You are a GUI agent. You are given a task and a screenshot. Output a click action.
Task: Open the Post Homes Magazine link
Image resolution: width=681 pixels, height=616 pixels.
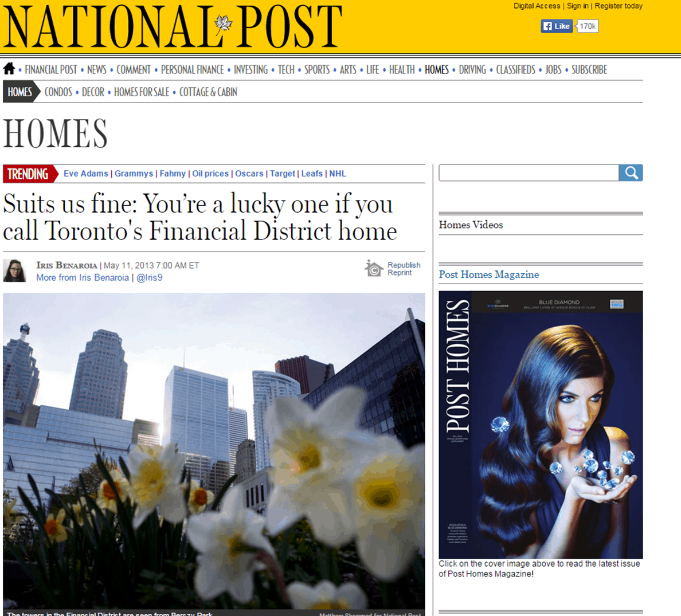tap(488, 274)
